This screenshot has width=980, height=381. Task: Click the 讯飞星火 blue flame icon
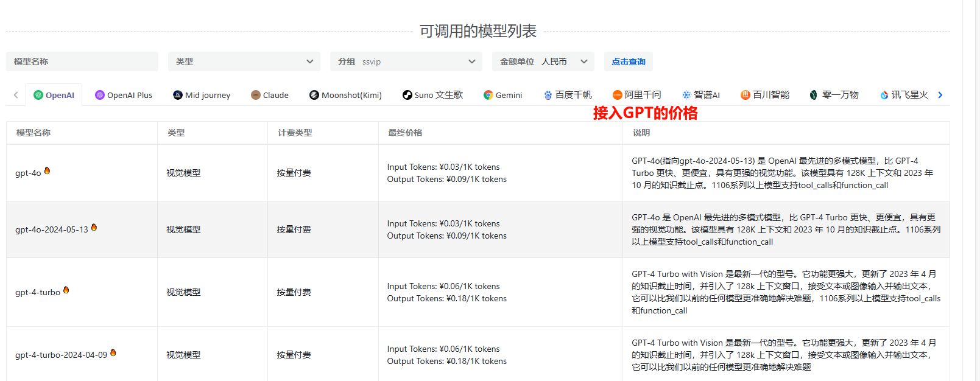click(x=884, y=95)
